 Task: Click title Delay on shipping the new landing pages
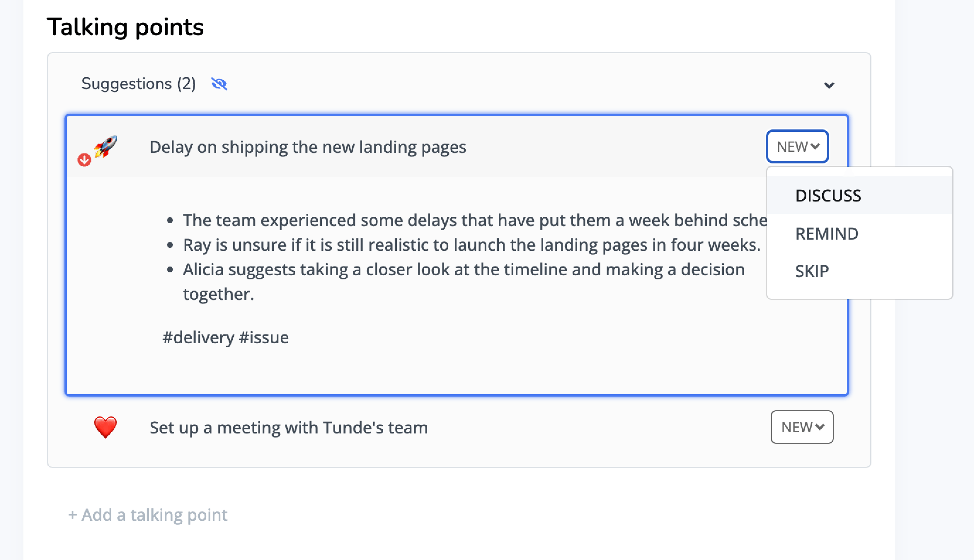coord(308,147)
